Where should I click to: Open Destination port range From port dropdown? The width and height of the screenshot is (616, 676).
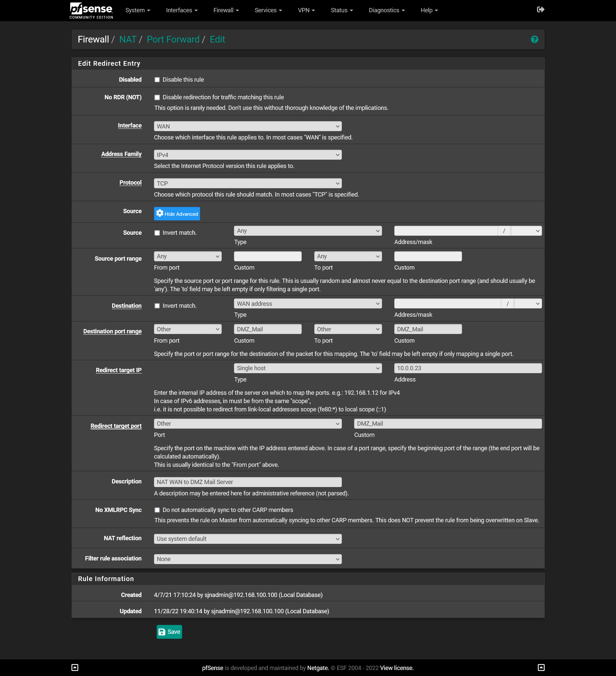(x=188, y=329)
